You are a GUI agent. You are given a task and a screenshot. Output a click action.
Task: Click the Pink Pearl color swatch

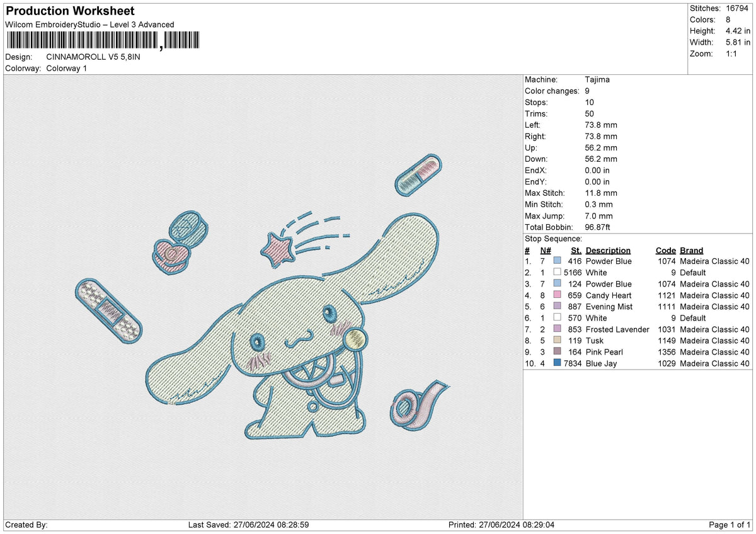coord(557,352)
